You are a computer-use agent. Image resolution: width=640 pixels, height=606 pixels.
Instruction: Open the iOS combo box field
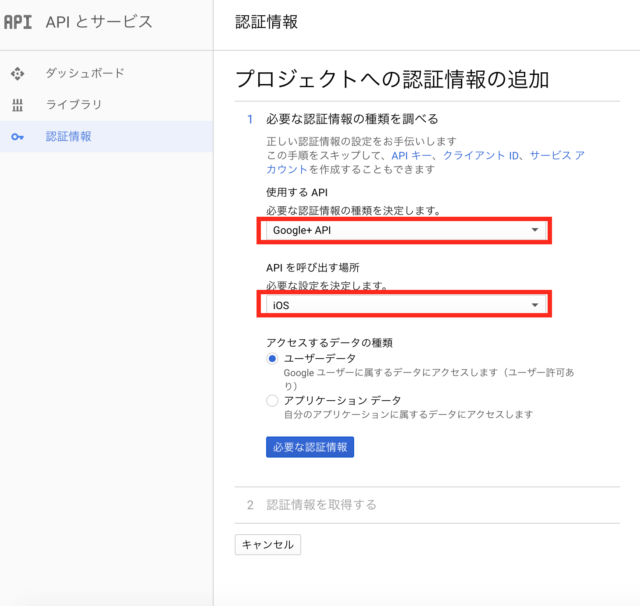(406, 305)
